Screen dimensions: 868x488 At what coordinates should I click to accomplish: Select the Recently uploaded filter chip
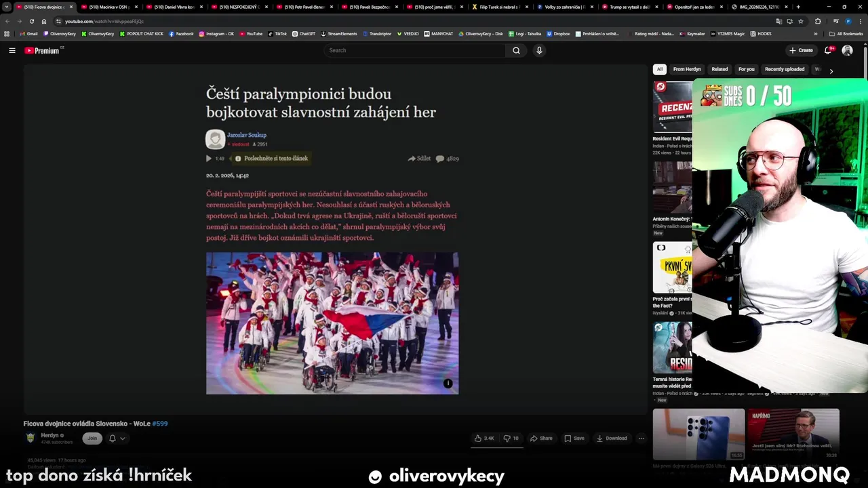click(x=785, y=69)
